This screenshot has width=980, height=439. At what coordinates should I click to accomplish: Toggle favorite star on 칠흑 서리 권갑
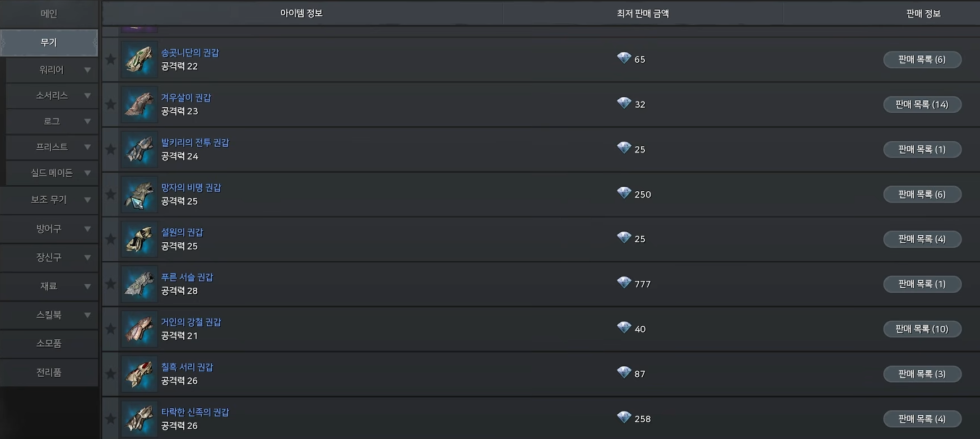(x=111, y=373)
